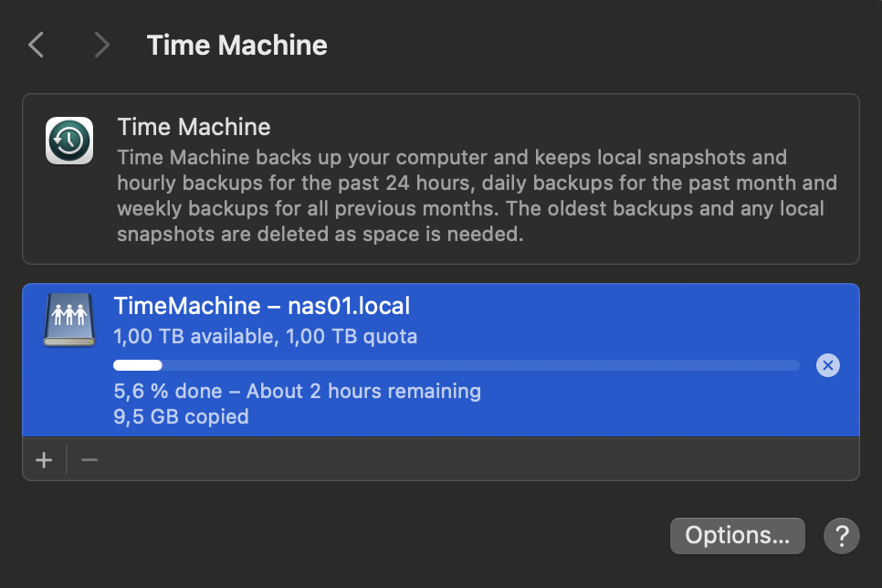
Task: Click the Time Machine clock icon
Action: pyautogui.click(x=69, y=141)
